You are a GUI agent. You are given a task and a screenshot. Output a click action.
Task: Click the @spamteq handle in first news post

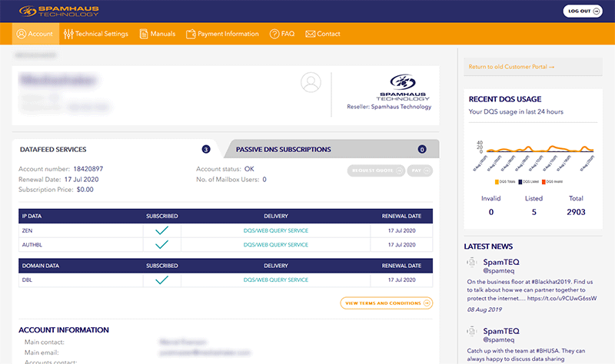[498, 271]
